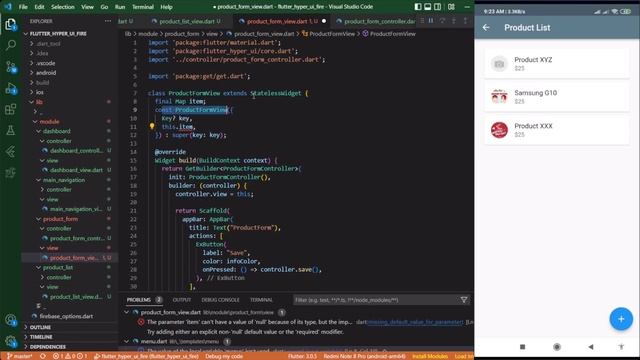Collapse the FLUTTER_HYPER_UI_FIRE root folder
640x360 pixels.
click(58, 33)
